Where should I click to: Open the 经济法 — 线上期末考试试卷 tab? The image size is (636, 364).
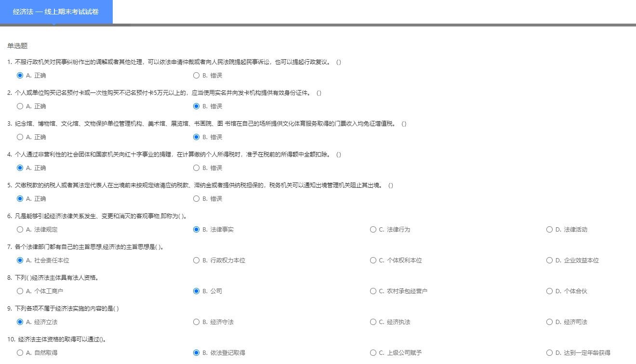[x=56, y=12]
